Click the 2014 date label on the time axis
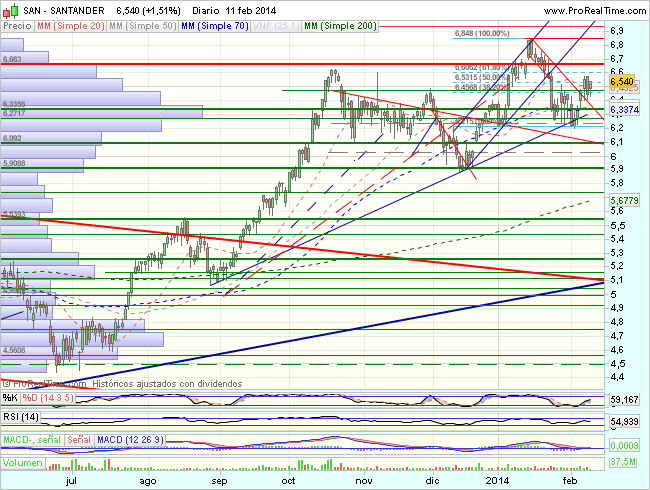Image resolution: width=650 pixels, height=490 pixels. point(497,480)
